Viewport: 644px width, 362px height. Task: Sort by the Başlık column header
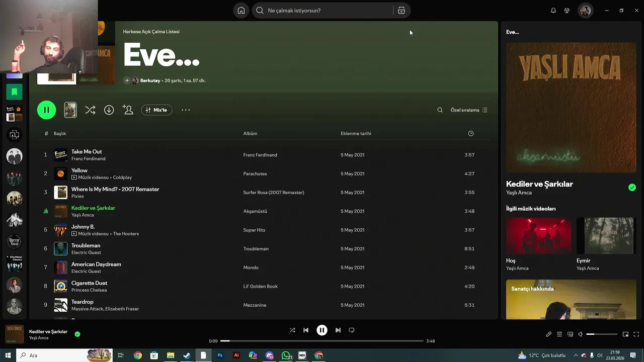[60, 133]
